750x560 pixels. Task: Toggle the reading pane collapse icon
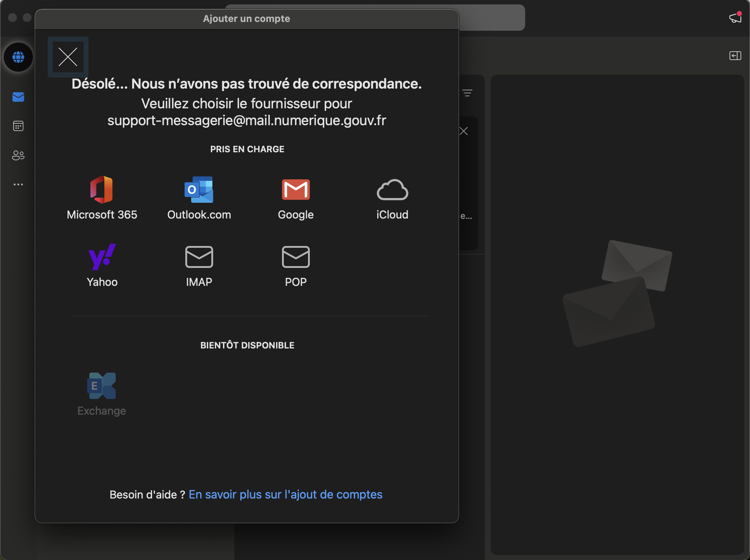pyautogui.click(x=735, y=56)
